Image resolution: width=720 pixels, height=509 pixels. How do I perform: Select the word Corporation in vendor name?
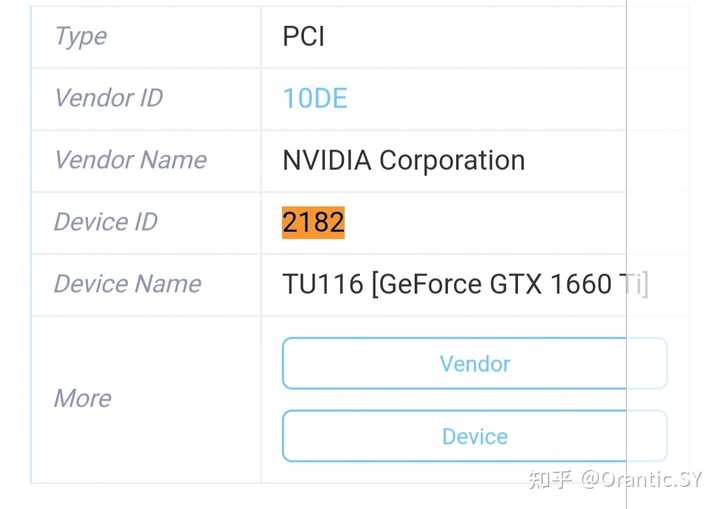(452, 161)
